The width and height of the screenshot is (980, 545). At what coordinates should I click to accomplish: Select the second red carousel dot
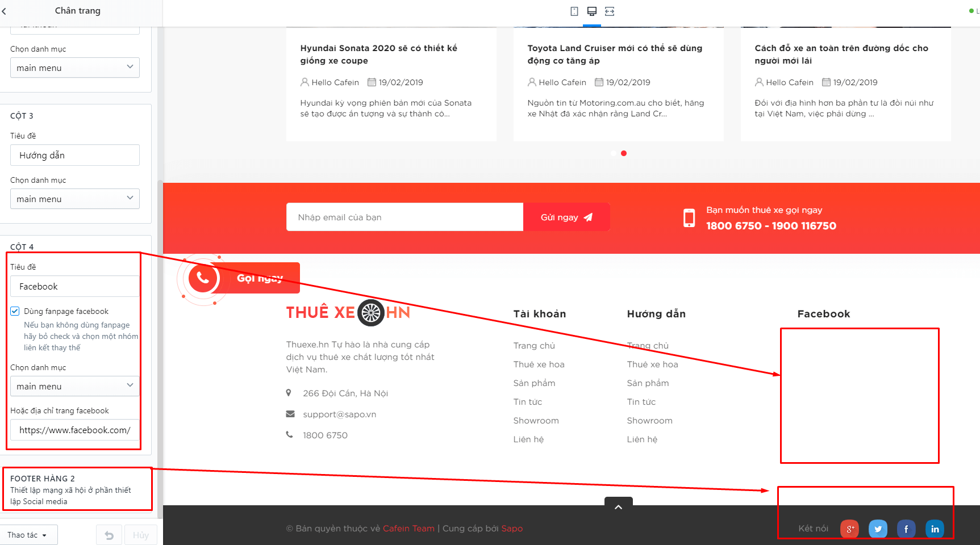pos(624,153)
